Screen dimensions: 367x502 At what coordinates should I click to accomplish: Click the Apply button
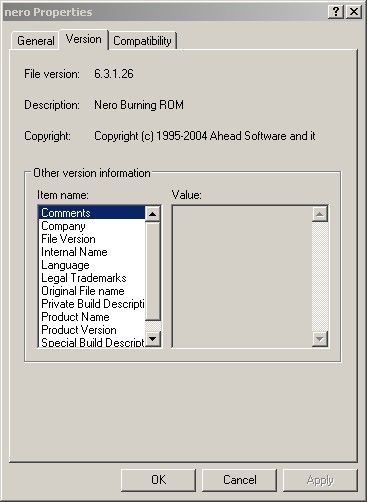[x=320, y=480]
